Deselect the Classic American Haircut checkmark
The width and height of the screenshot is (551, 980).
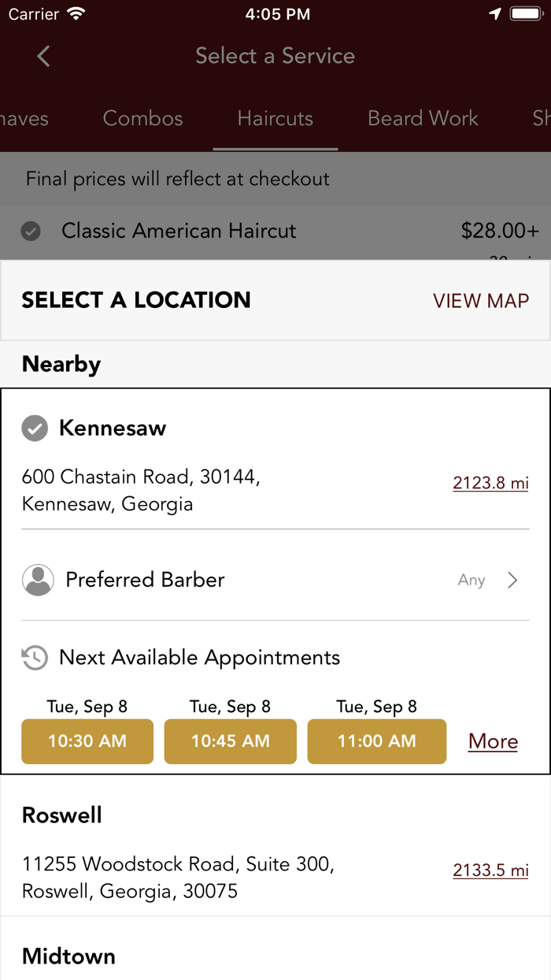29,231
